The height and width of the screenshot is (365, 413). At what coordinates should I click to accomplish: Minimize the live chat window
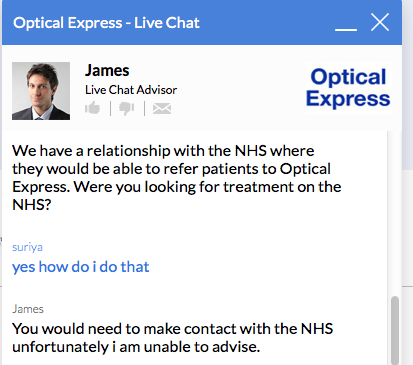346,29
